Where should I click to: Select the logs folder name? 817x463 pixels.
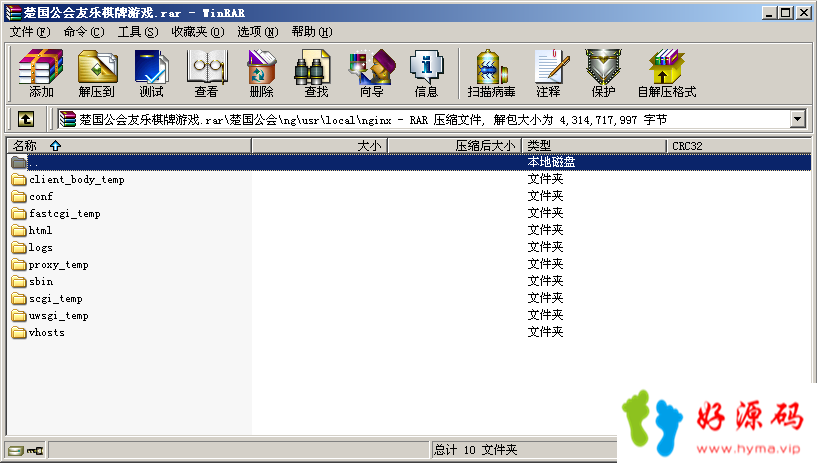point(41,247)
